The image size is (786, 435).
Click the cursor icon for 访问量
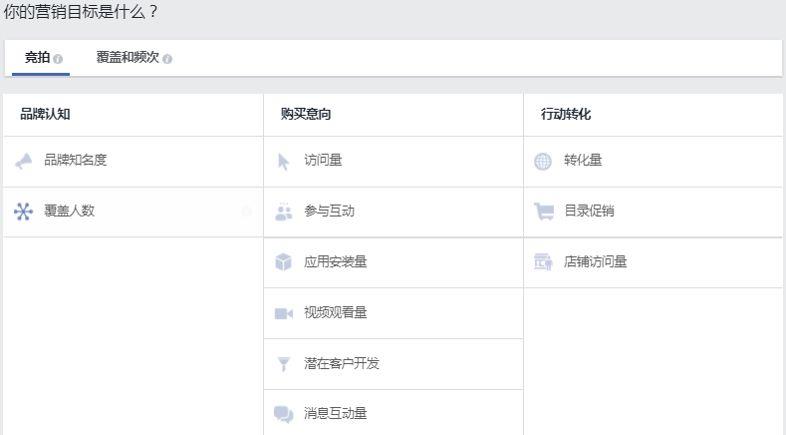pos(284,161)
